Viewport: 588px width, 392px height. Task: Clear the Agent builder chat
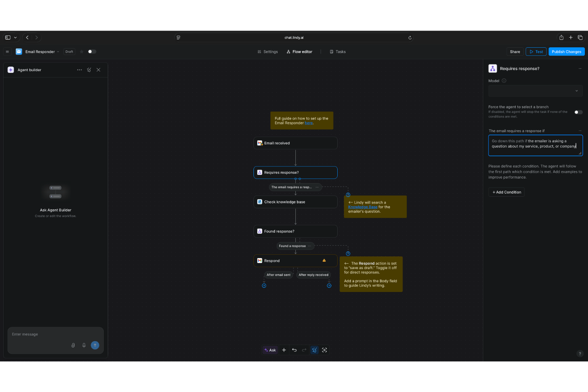89,70
